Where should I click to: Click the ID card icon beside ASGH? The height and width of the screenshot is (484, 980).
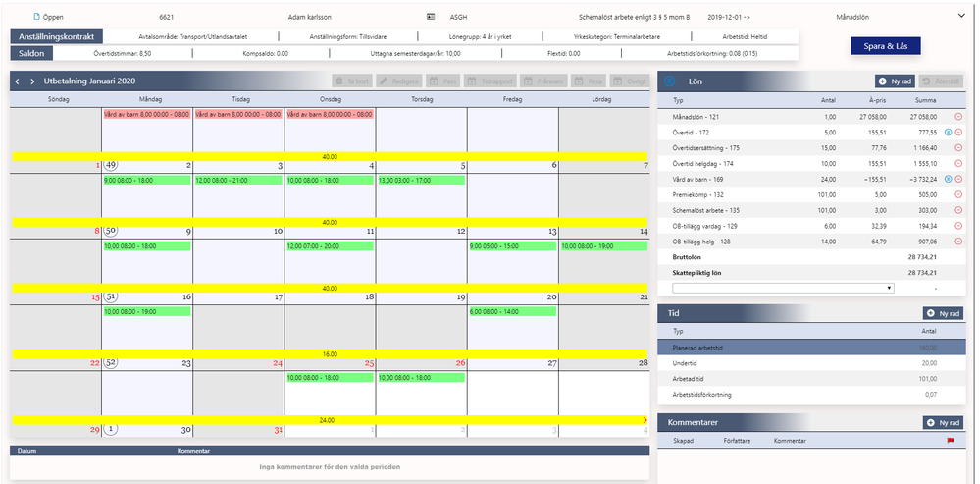pos(431,17)
